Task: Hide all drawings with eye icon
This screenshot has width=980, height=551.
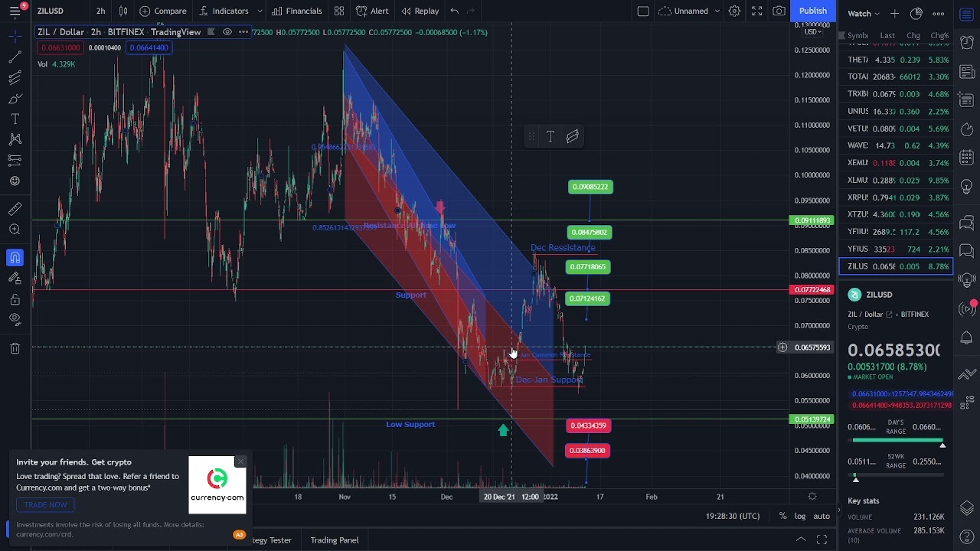Action: tap(15, 320)
